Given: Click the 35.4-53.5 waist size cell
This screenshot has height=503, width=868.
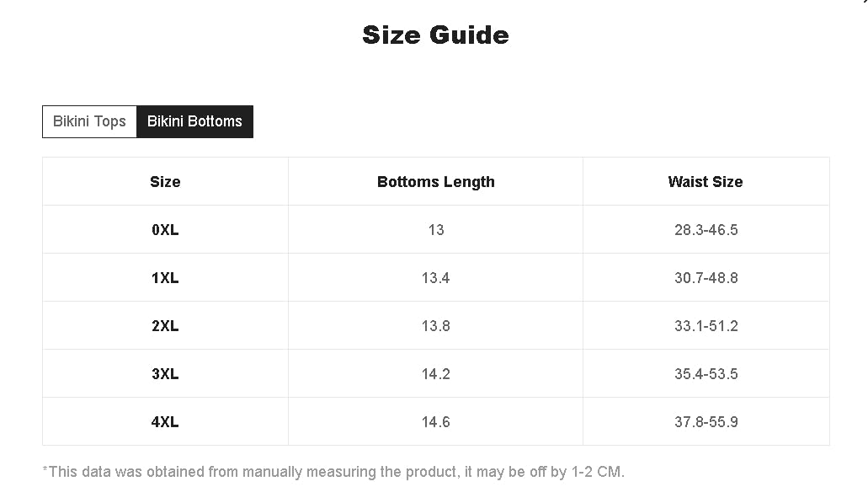Looking at the screenshot, I should tap(706, 374).
